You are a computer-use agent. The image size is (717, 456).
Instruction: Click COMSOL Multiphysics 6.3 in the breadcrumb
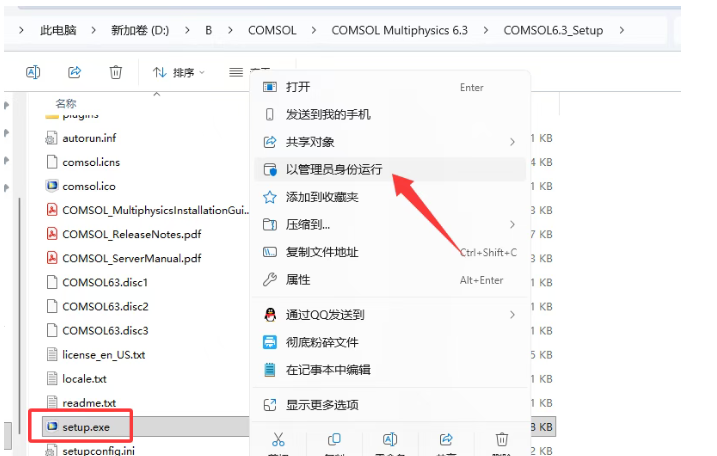400,30
